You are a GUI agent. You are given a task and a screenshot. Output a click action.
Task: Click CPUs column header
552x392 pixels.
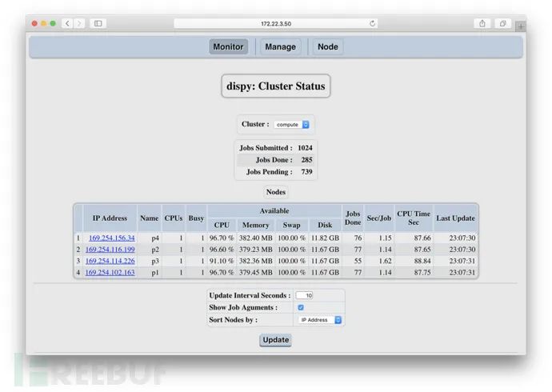pyautogui.click(x=174, y=218)
